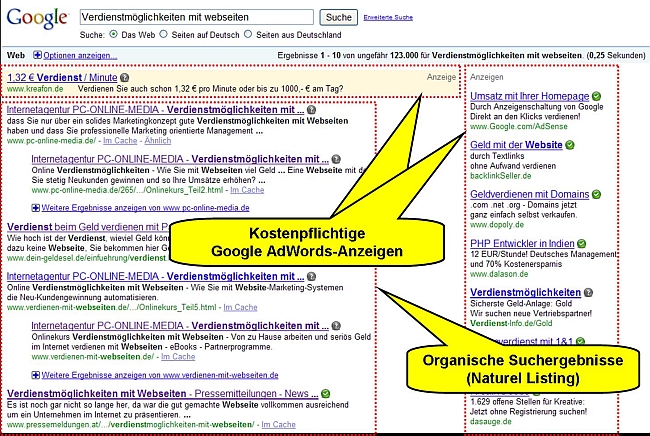The image size is (650, 436).
Task: Click the 'Suche' button
Action: (338, 17)
